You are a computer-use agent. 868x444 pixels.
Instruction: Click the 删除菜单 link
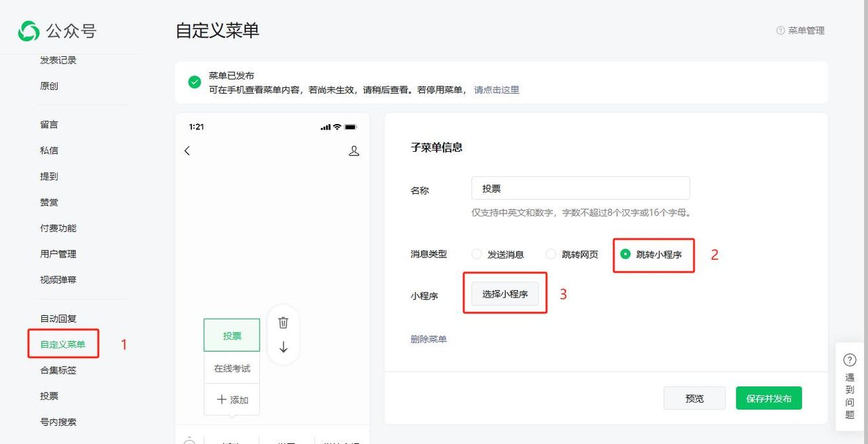coord(429,339)
